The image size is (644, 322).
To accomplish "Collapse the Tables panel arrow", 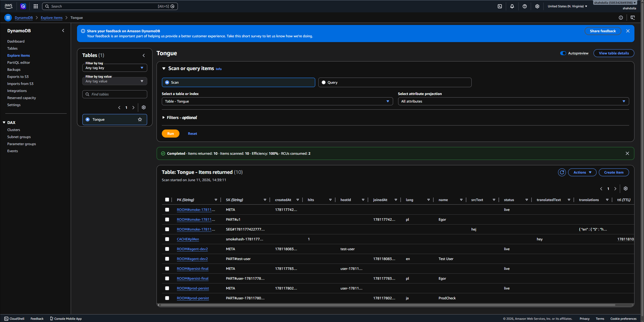I will point(144,55).
